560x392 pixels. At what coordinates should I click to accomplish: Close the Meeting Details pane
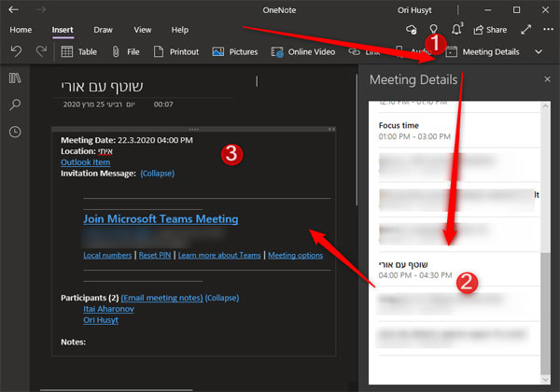(x=547, y=80)
